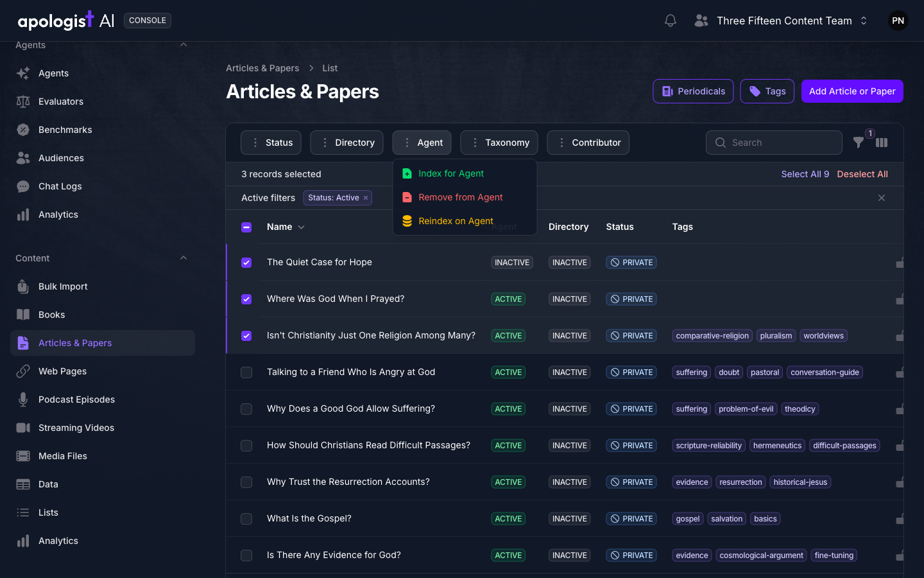Open Articles & Papers in sidebar
924x578 pixels.
[103, 343]
